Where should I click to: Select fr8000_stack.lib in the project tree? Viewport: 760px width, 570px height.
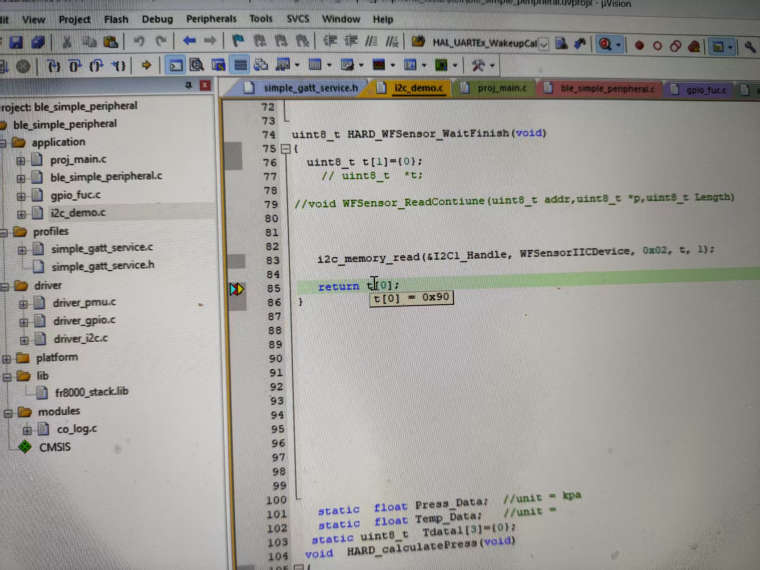[x=90, y=392]
